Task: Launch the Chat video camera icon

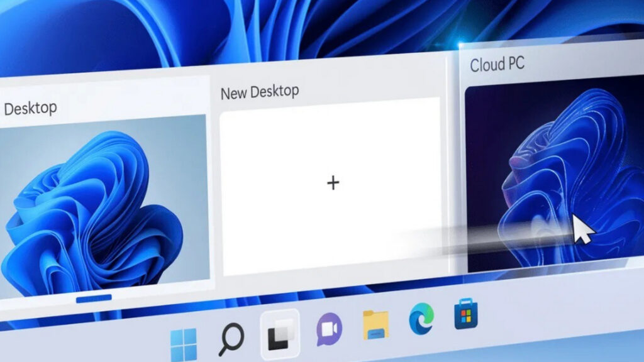Action: pyautogui.click(x=329, y=329)
